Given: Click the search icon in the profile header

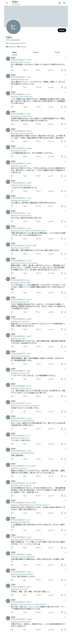Looking at the screenshot, I should tap(64, 3).
